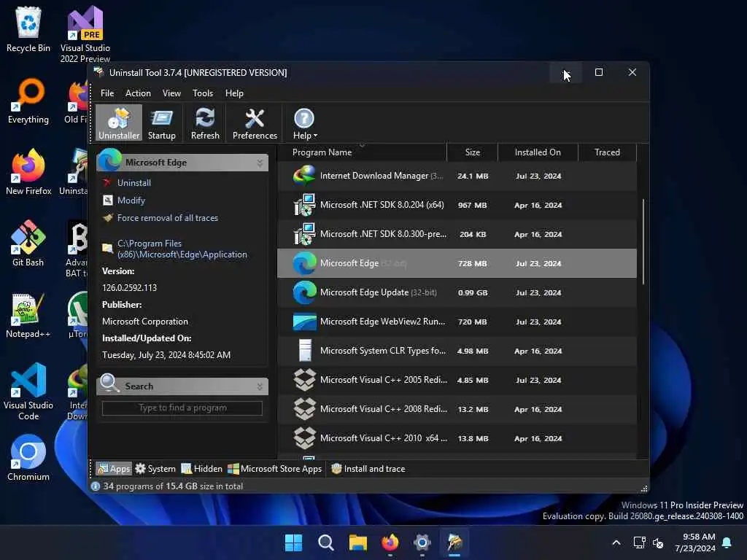Open Git Bash desktop shortcut

28,244
